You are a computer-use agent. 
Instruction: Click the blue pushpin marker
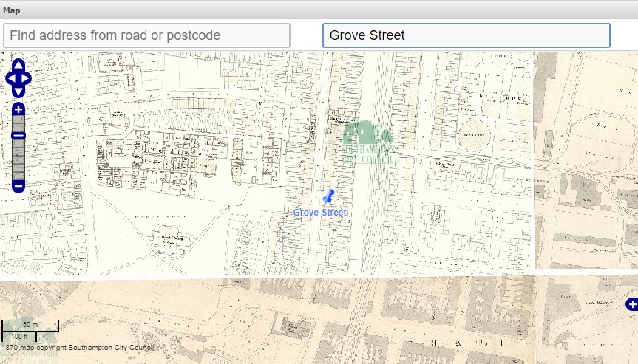coord(329,196)
